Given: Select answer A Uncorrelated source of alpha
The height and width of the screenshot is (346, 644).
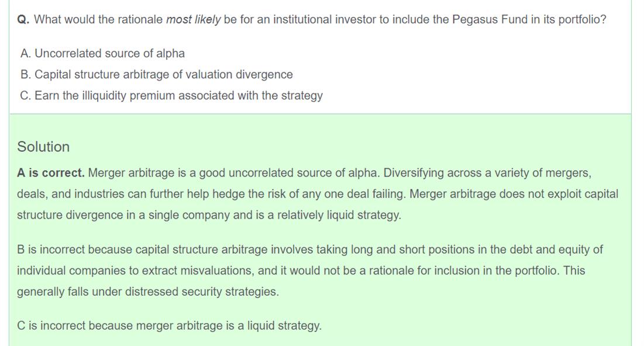Looking at the screenshot, I should 102,54.
